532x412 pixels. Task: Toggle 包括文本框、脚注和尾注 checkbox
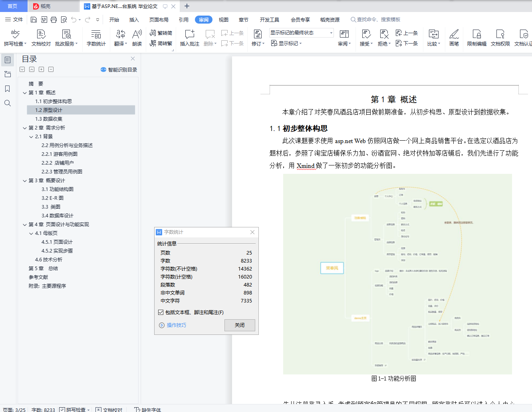pos(161,312)
